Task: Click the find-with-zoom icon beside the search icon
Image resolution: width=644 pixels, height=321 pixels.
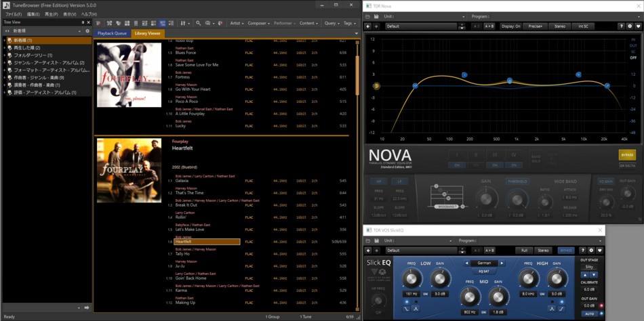Action: [209, 24]
